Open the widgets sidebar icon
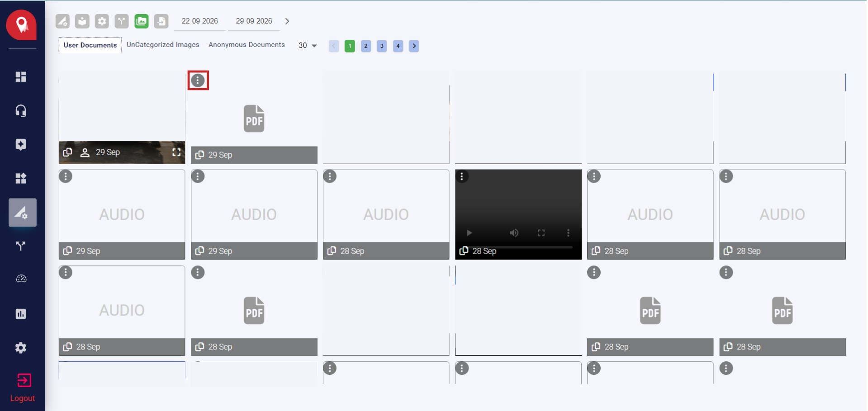868x411 pixels. pos(21,178)
